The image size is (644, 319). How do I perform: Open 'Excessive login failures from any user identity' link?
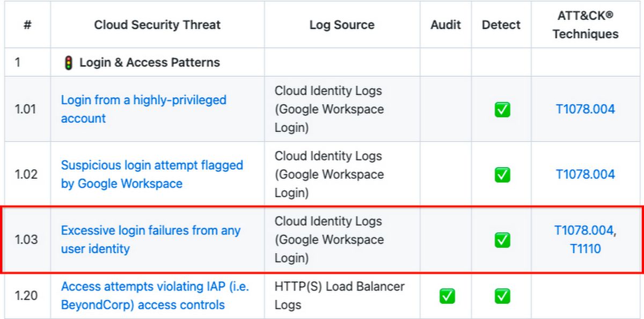tap(151, 240)
